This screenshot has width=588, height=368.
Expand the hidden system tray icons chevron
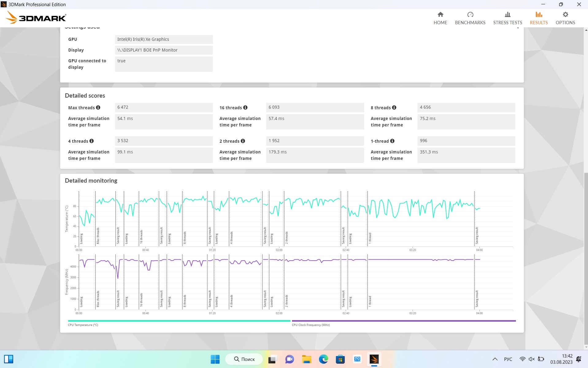tap(495, 359)
